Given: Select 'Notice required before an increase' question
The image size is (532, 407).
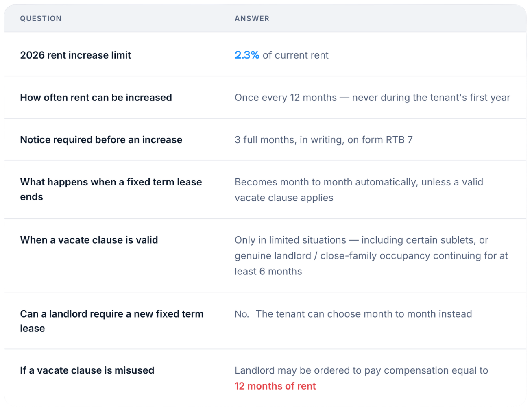Looking at the screenshot, I should tap(101, 140).
